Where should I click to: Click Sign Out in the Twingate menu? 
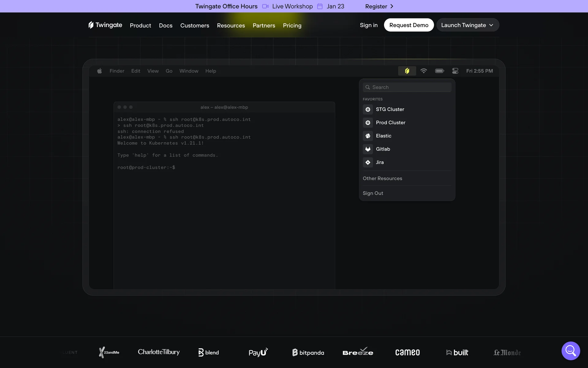coord(373,193)
